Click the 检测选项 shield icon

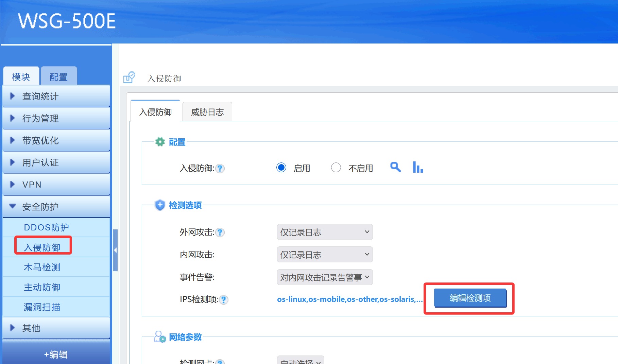pos(160,205)
